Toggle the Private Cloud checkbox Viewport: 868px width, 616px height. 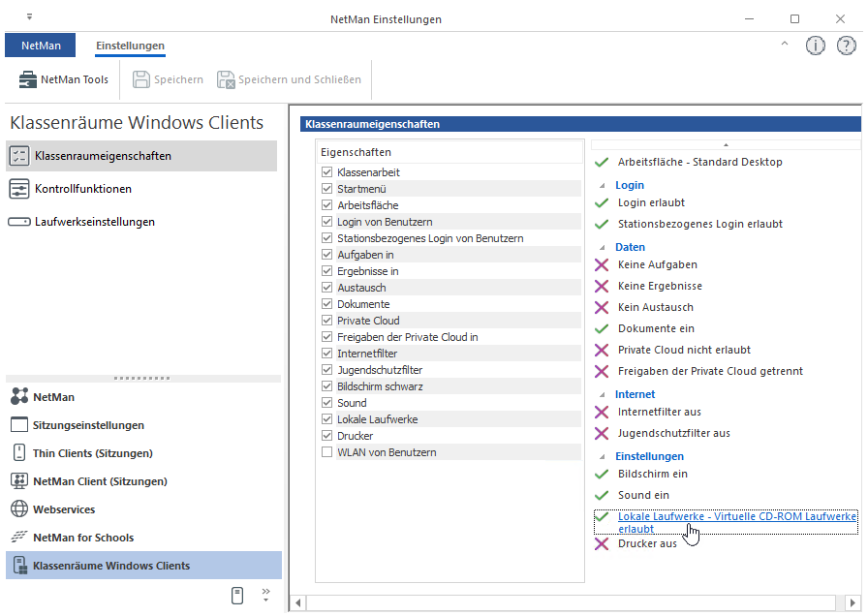click(326, 321)
